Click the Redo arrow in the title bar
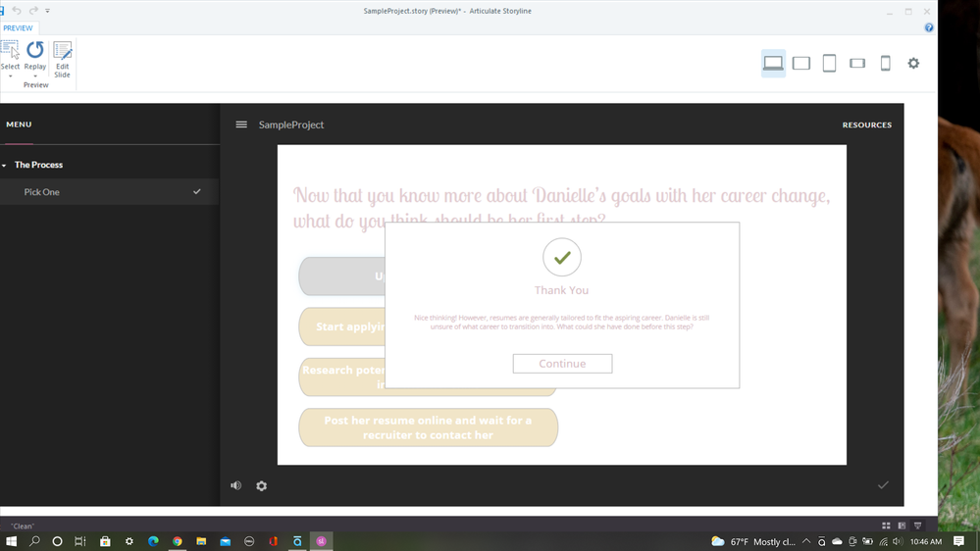The image size is (980, 551). [x=33, y=11]
